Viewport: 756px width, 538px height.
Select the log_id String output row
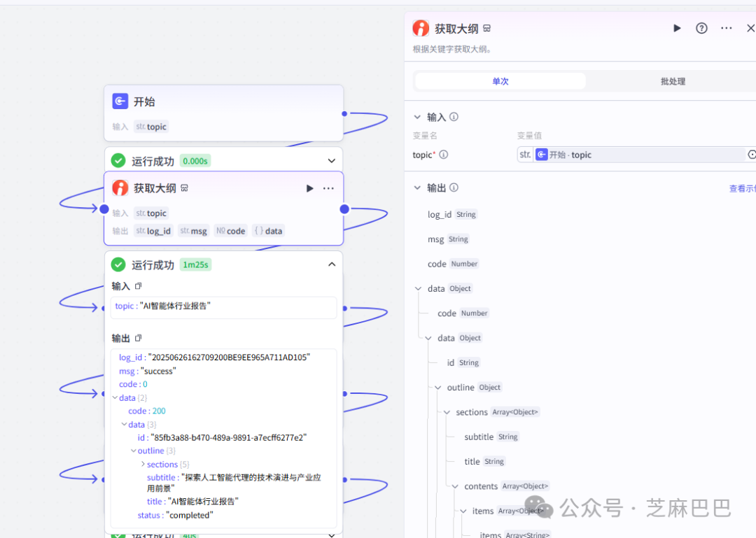click(x=451, y=215)
